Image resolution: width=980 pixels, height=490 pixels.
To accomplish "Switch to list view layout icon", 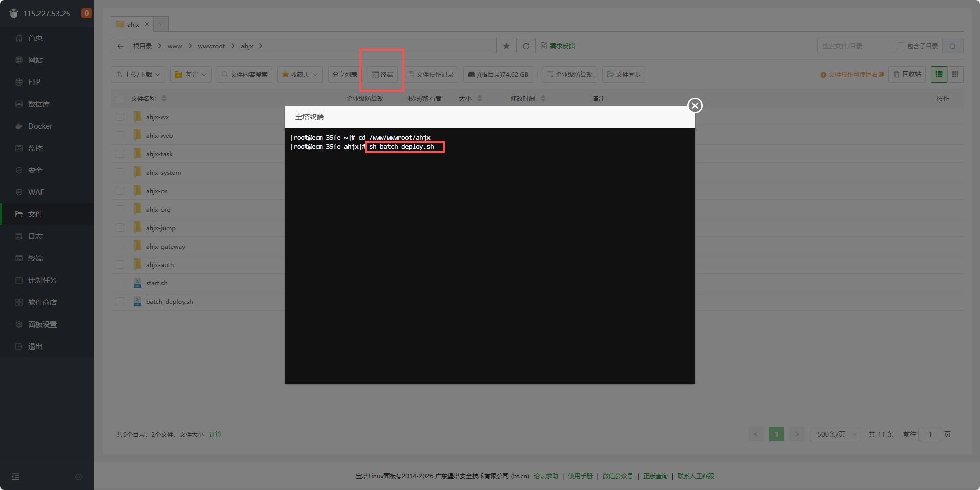I will coord(939,74).
